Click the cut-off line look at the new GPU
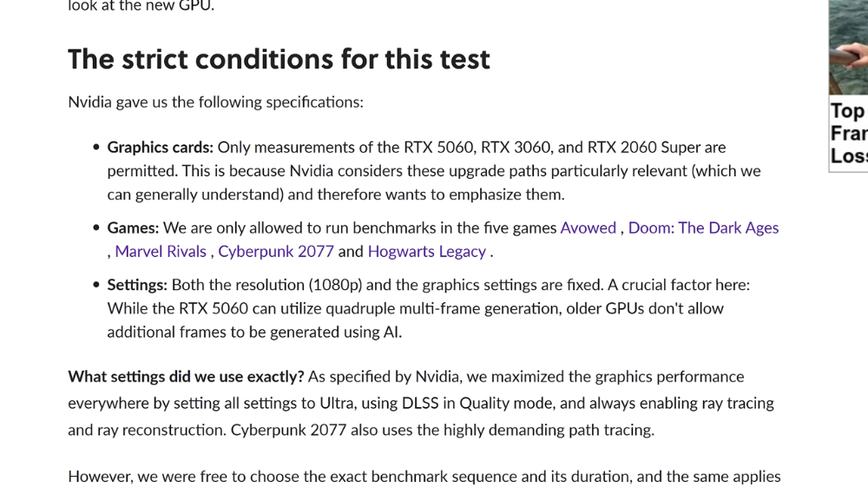Image resolution: width=868 pixels, height=488 pixels. pyautogui.click(x=141, y=6)
